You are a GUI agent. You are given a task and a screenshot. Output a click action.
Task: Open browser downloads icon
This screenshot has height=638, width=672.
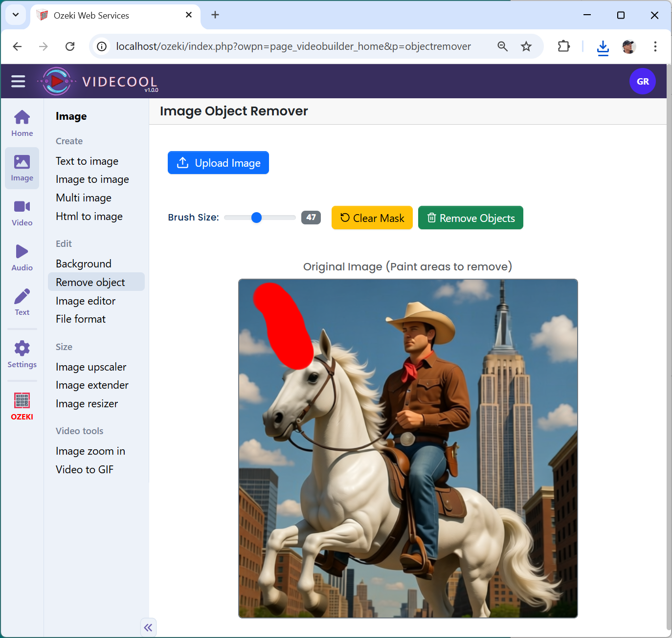click(603, 47)
